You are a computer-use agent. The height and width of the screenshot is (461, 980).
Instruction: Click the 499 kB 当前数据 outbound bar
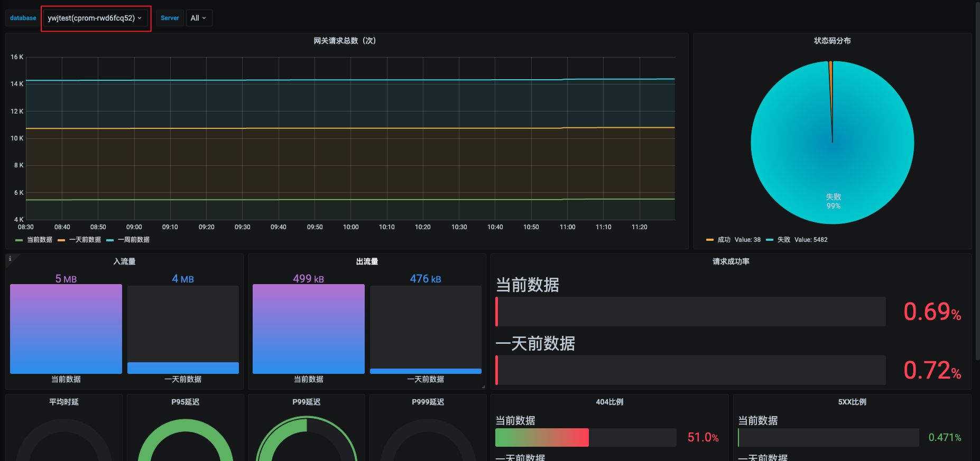(x=309, y=329)
